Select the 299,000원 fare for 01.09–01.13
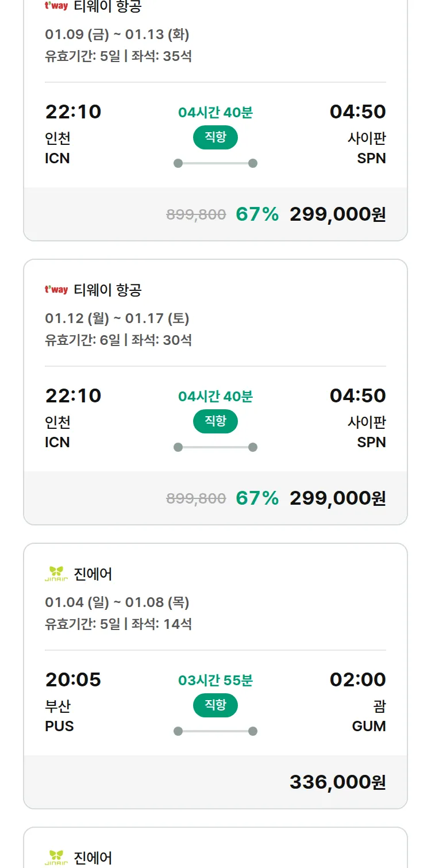This screenshot has width=431, height=868. click(x=337, y=214)
